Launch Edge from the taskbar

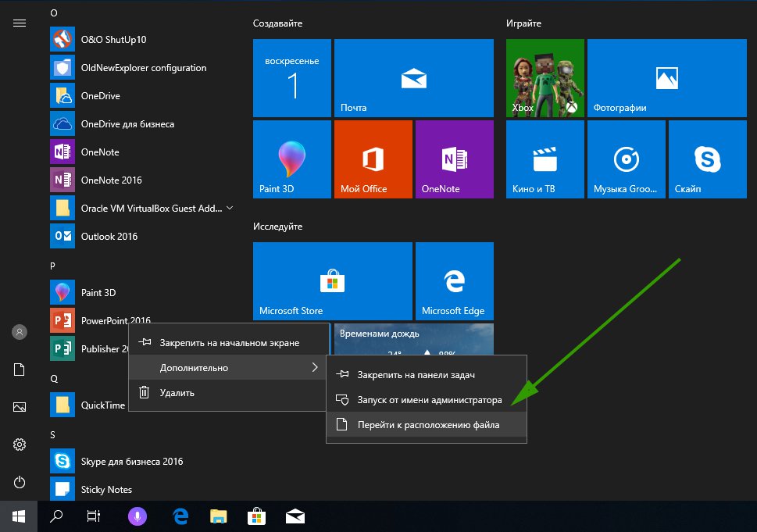point(180,516)
